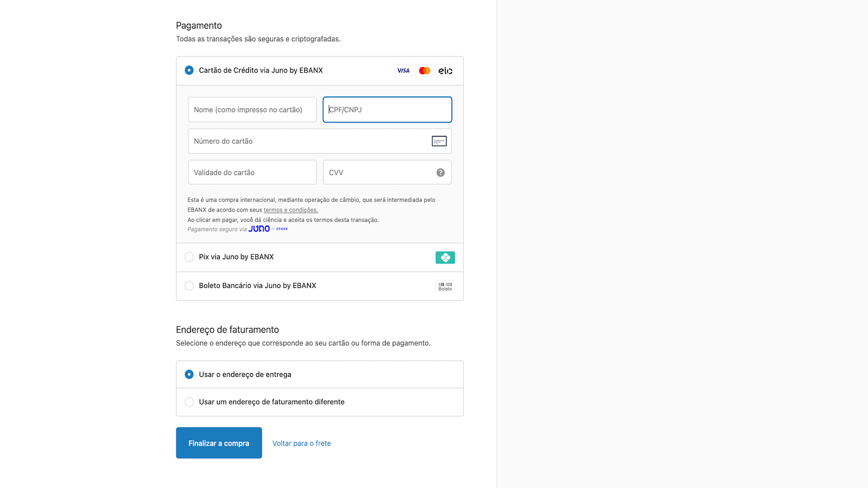Click the card icon in Número do cartão
Screen dimensions: 868x488
click(439, 141)
